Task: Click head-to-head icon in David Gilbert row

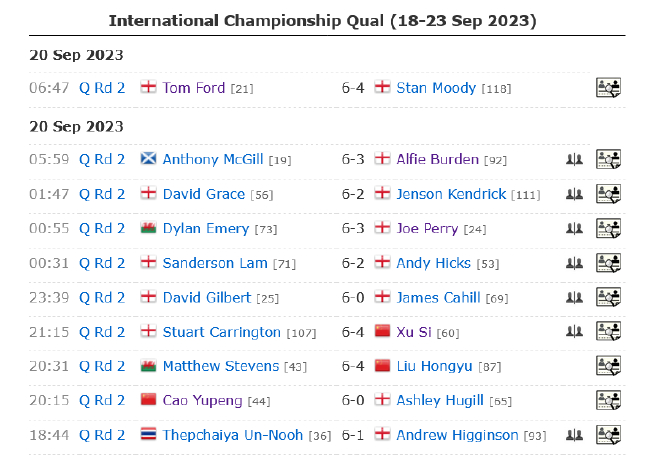Action: pyautogui.click(x=574, y=297)
